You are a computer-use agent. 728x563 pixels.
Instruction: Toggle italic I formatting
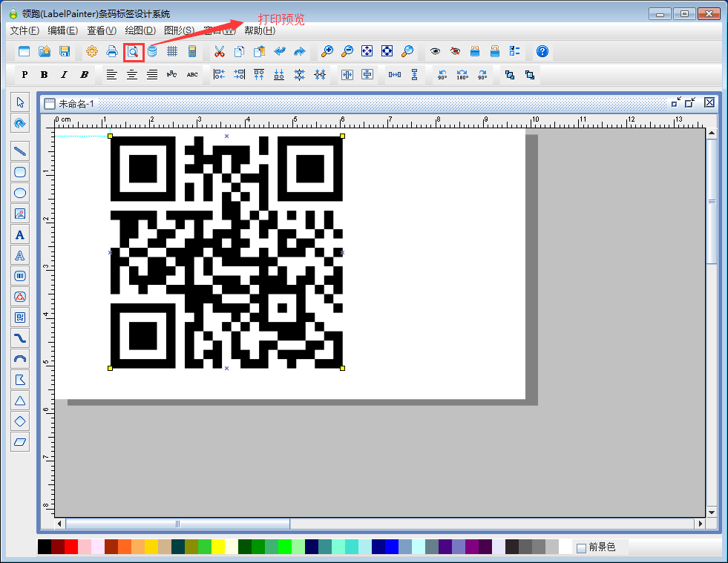coord(64,75)
